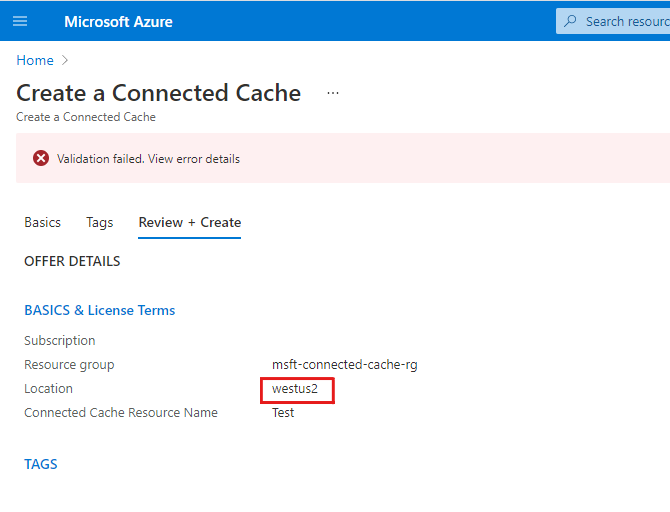Switch to the Tags tab
670x512 pixels.
[99, 222]
